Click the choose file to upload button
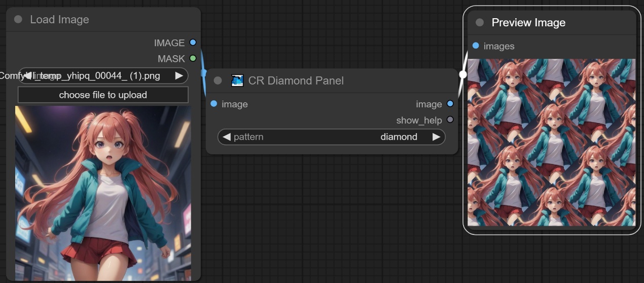644x283 pixels. pyautogui.click(x=103, y=95)
